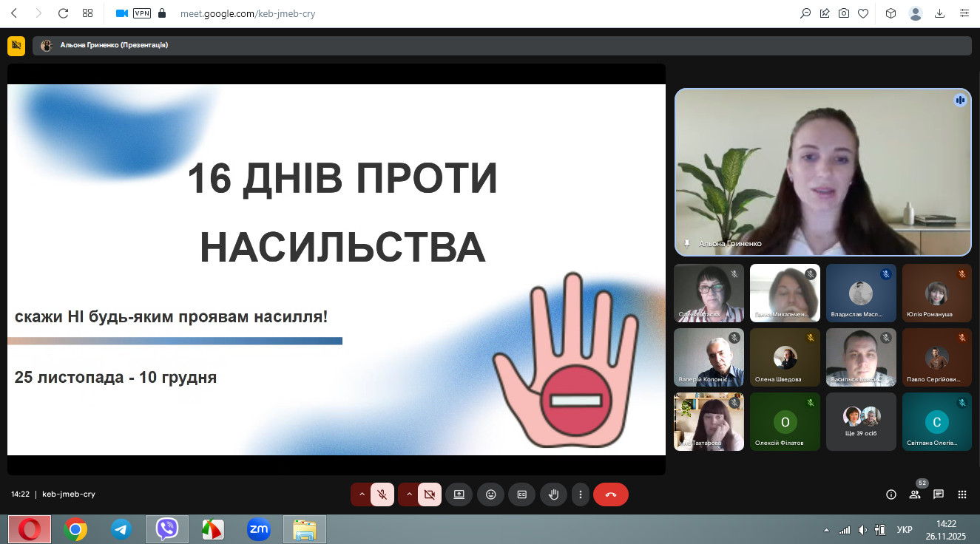
Task: Expand audio settings arrow beside microphone
Action: pos(362,494)
